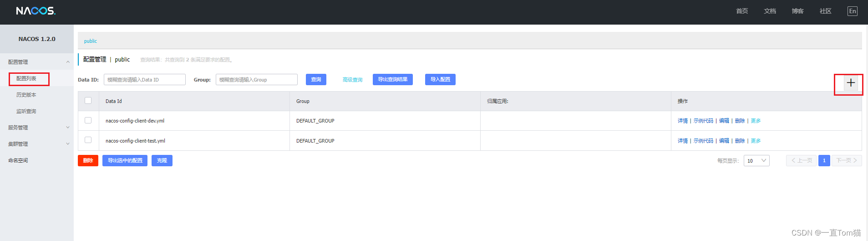Select checkbox for nacos-config-client-test.yml
Image resolution: width=868 pixels, height=241 pixels.
click(88, 140)
